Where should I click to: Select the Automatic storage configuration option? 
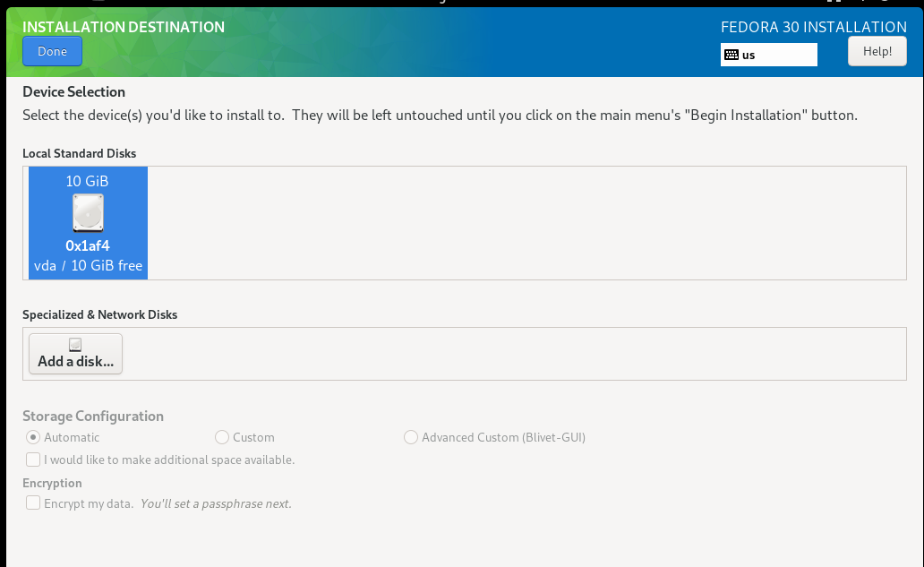point(34,437)
